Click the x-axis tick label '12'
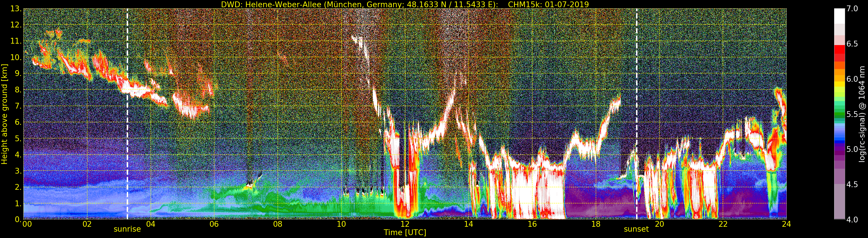The image size is (868, 238). tap(405, 224)
